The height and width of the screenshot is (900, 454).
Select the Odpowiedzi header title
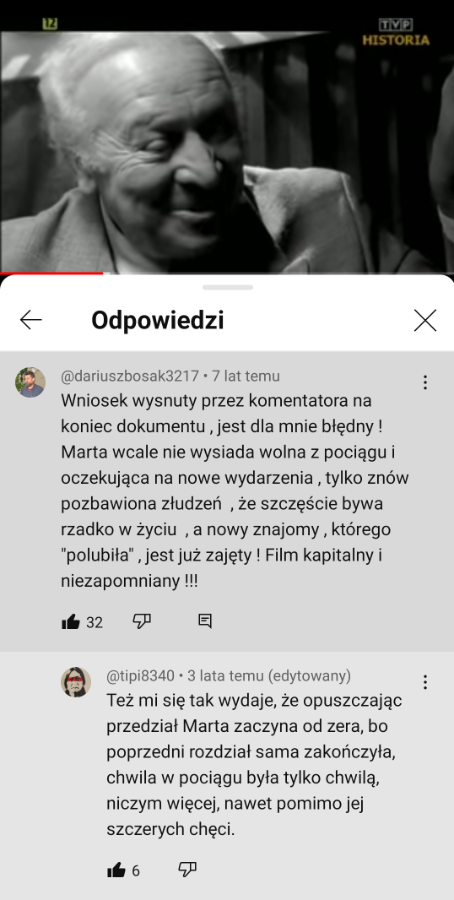158,321
